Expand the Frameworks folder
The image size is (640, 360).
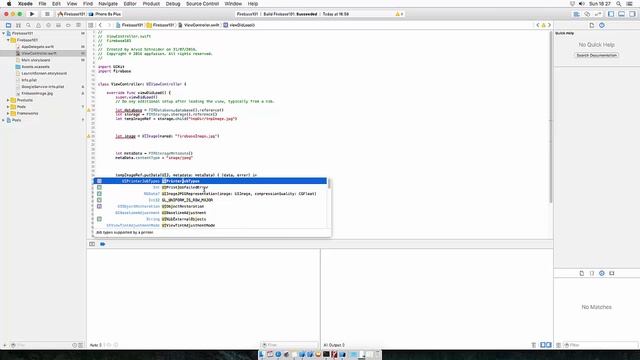click(8, 113)
